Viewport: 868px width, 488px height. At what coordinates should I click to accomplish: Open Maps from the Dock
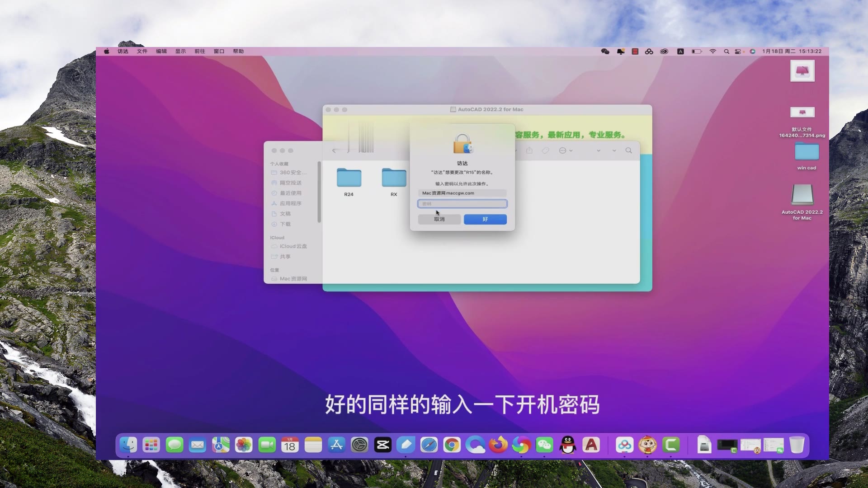[221, 445]
